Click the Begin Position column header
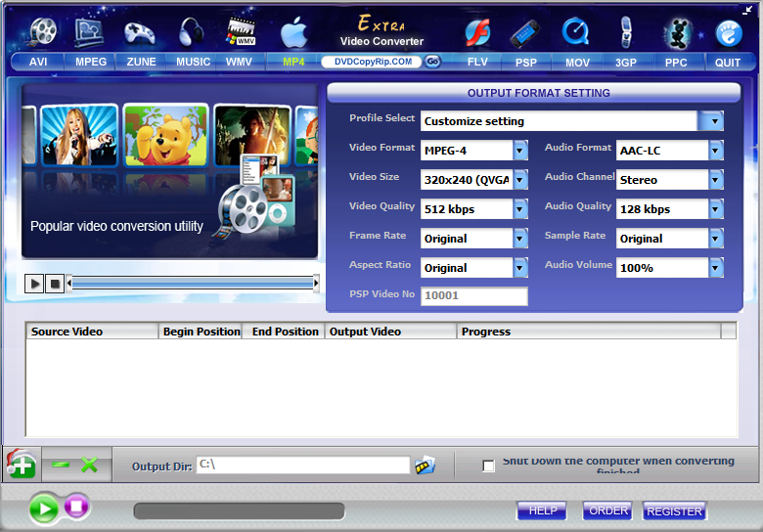Viewport: 763px width, 532px height. point(201,332)
